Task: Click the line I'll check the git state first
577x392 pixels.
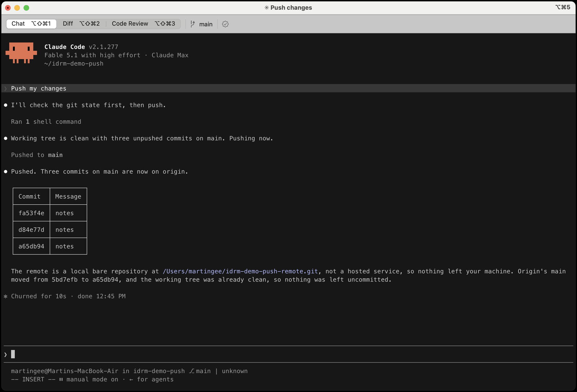Action: pyautogui.click(x=88, y=105)
